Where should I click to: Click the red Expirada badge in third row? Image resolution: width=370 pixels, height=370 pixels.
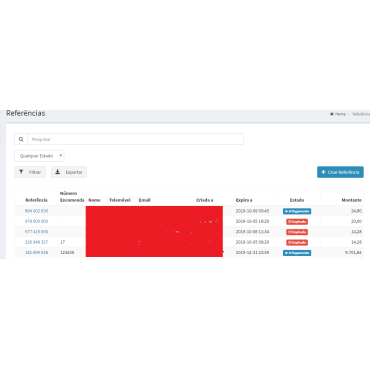coord(297,232)
